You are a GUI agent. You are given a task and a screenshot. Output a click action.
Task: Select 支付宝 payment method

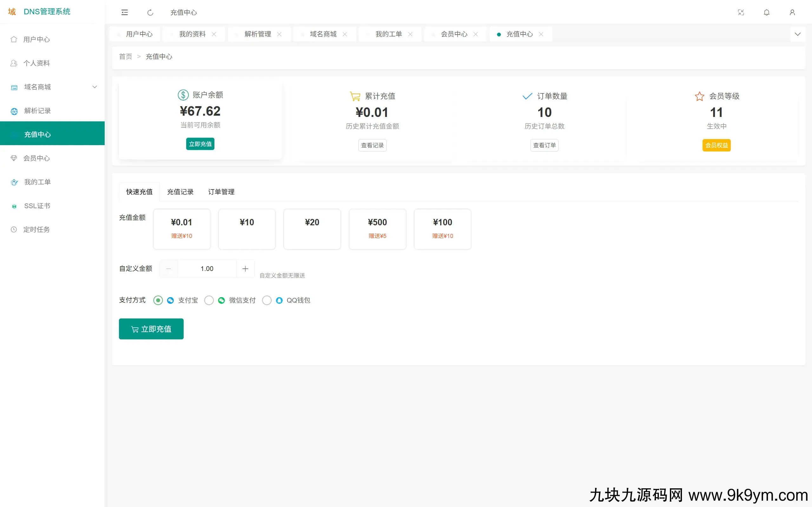pos(158,300)
